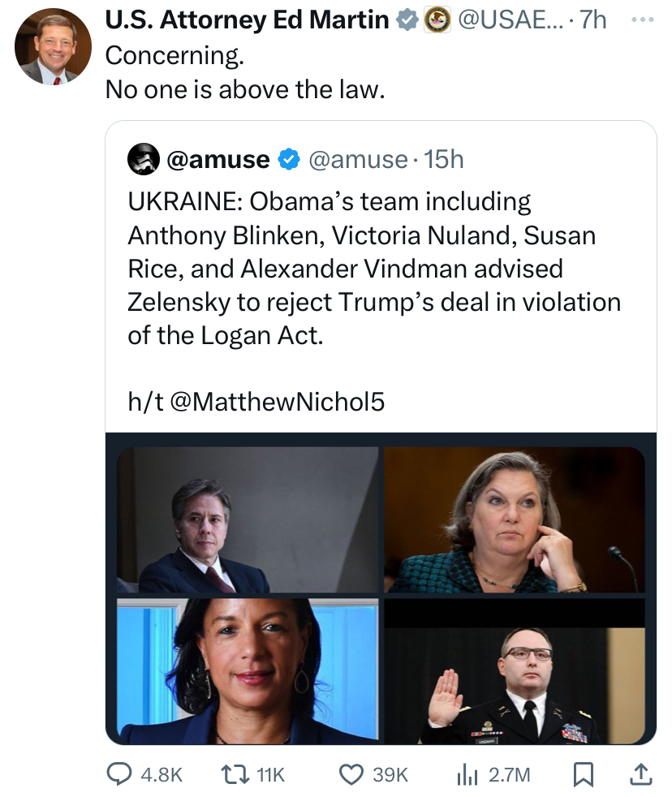Open the reply comment icon
Screen dimensions: 672x797
pyautogui.click(x=118, y=774)
